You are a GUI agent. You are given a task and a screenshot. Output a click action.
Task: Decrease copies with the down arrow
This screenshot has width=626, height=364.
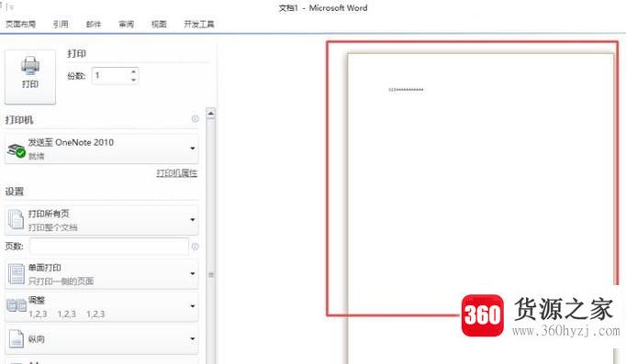[x=134, y=80]
